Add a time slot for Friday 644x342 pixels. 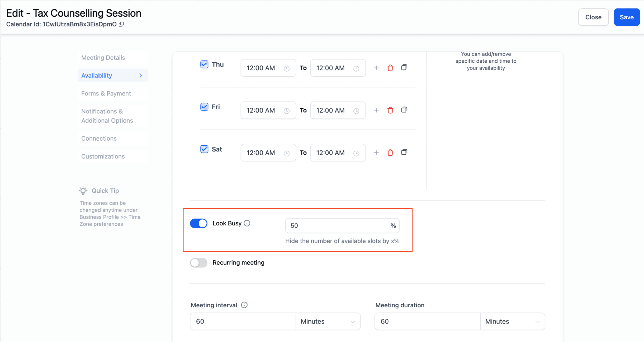[x=376, y=110]
